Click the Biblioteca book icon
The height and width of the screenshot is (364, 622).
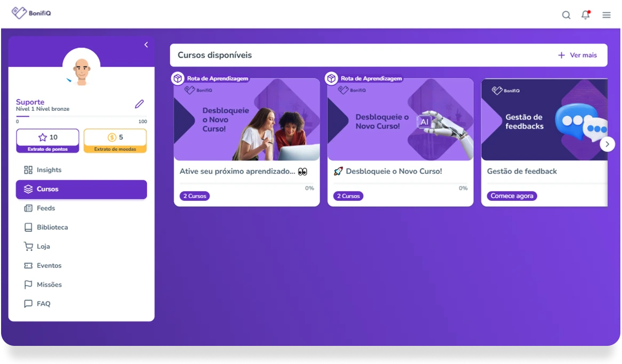tap(28, 227)
